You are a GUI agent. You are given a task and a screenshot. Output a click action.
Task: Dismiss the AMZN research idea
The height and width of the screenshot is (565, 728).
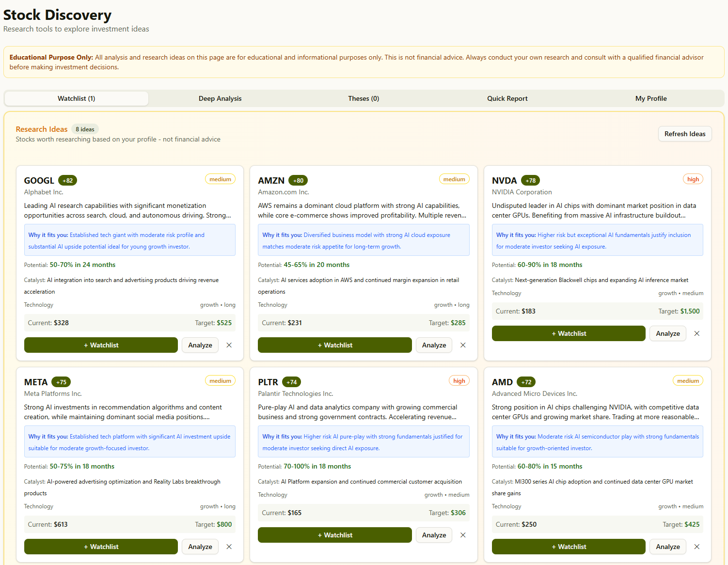(463, 345)
